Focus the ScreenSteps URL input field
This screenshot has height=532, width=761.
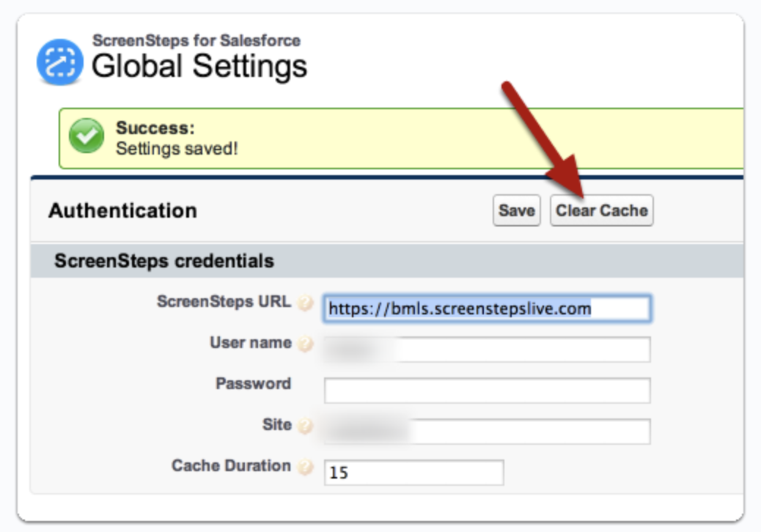coord(487,309)
